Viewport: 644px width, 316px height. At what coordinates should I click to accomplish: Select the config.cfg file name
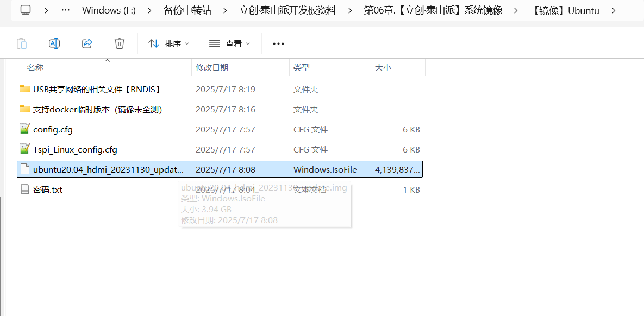53,130
